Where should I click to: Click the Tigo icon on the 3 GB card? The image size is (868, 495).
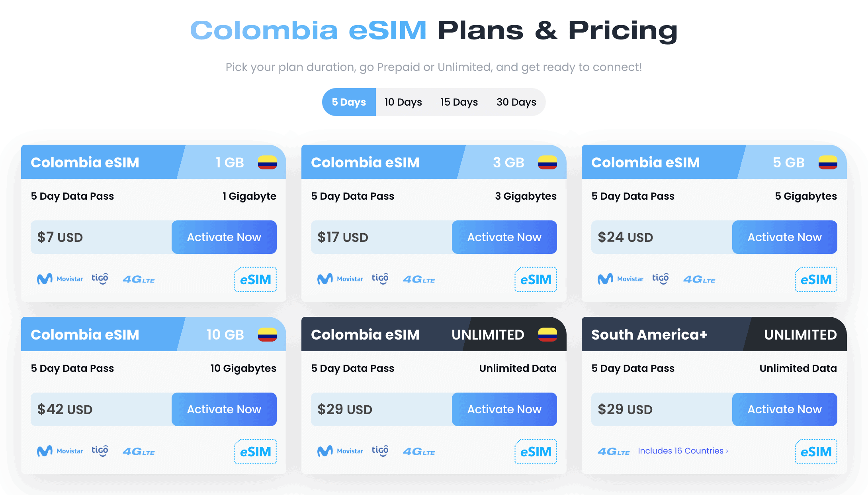[381, 279]
